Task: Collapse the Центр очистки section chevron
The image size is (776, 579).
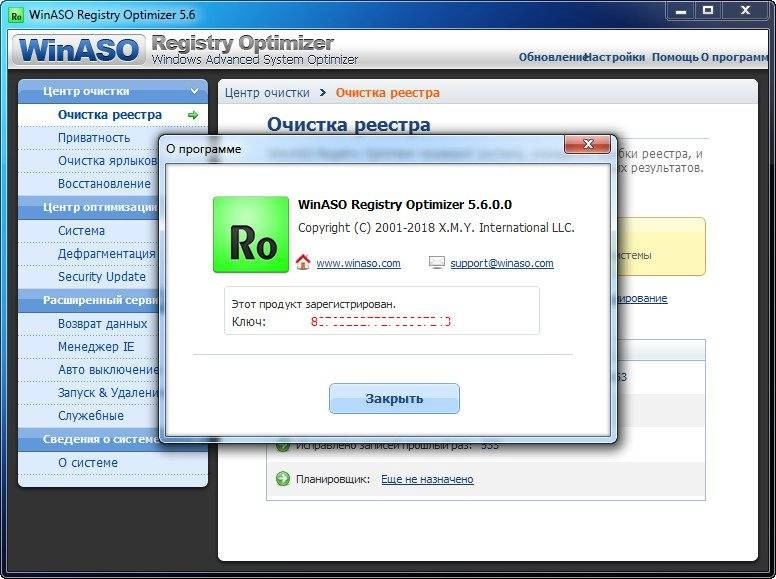Action: pyautogui.click(x=194, y=91)
